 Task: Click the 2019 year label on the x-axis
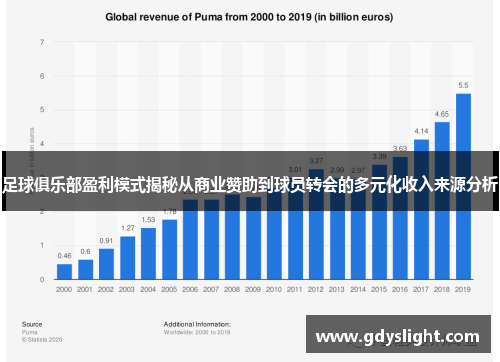click(x=463, y=289)
